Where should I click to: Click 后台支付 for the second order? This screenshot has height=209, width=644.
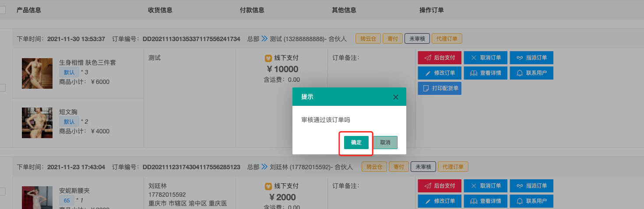(440, 186)
